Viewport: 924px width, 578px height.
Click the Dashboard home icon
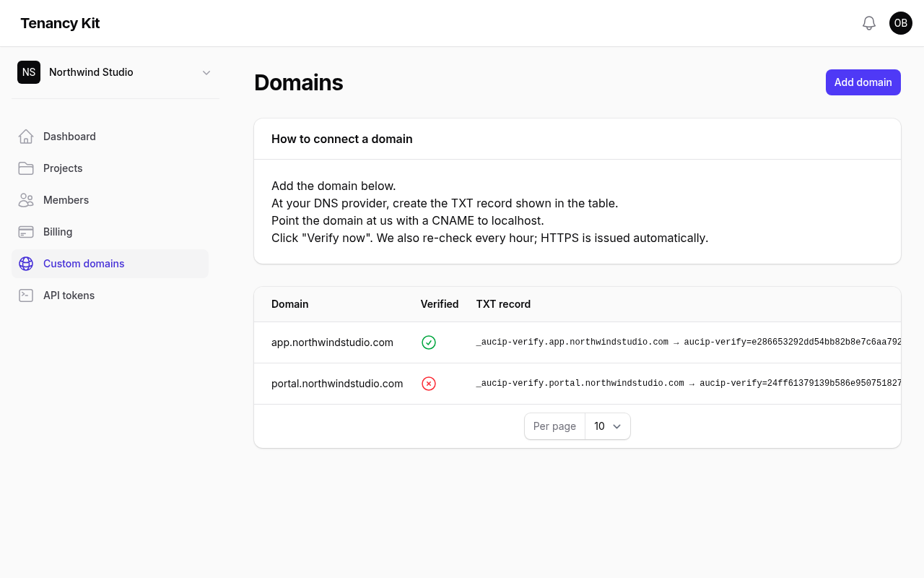click(x=26, y=137)
